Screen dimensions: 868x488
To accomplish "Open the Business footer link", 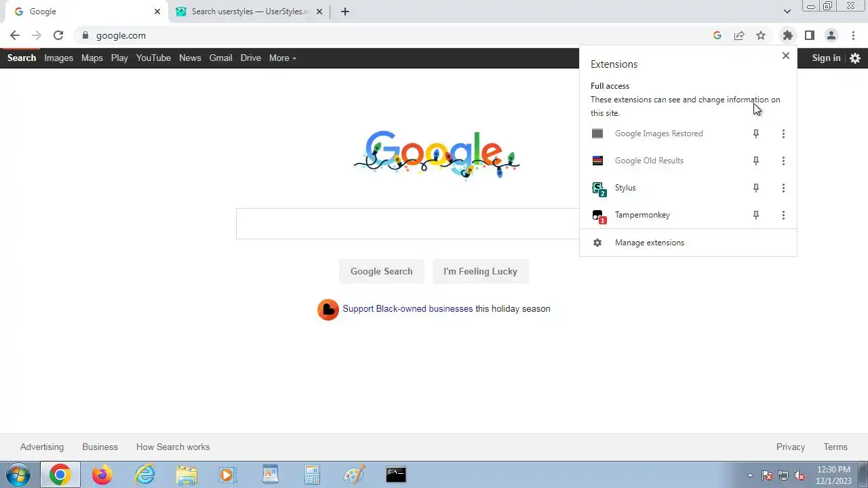I will (x=100, y=447).
